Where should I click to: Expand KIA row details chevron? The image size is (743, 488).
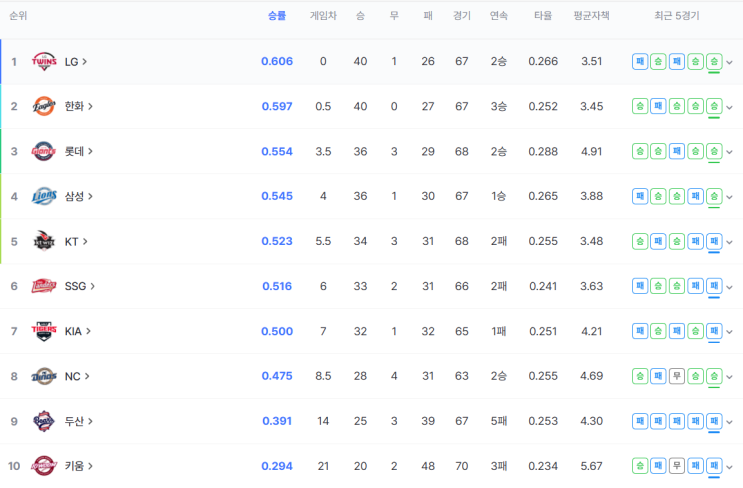[730, 332]
